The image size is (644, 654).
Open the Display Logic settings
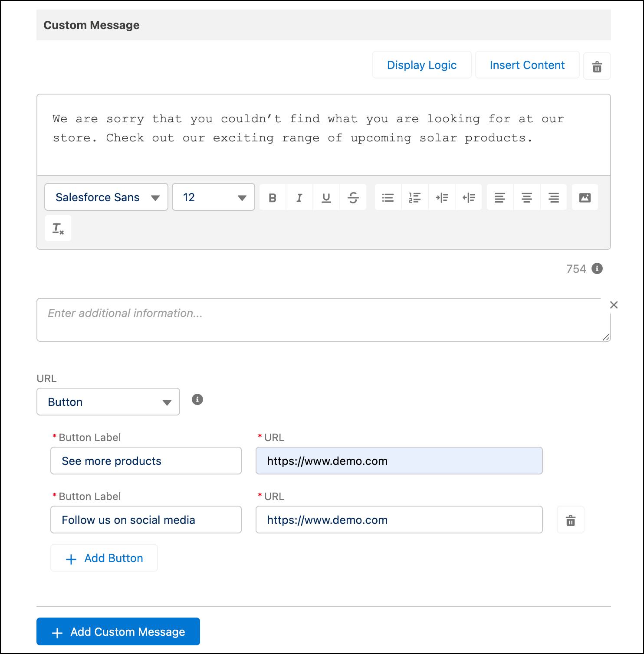(x=421, y=65)
